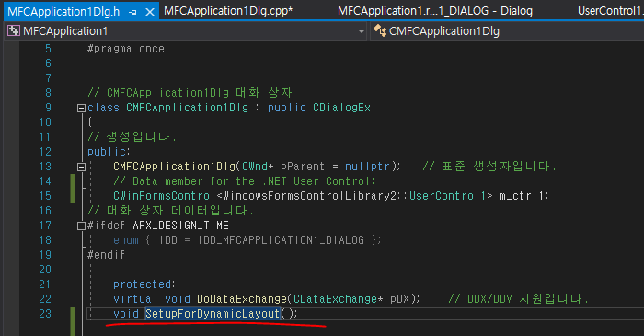The width and height of the screenshot is (644, 336).
Task: Click the IDD_MFCAPPLICATION1_DIALOG identifier
Action: 281,240
